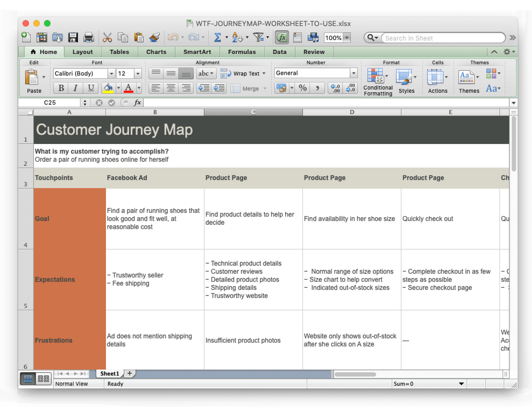Select the Format Painter brush

154,37
